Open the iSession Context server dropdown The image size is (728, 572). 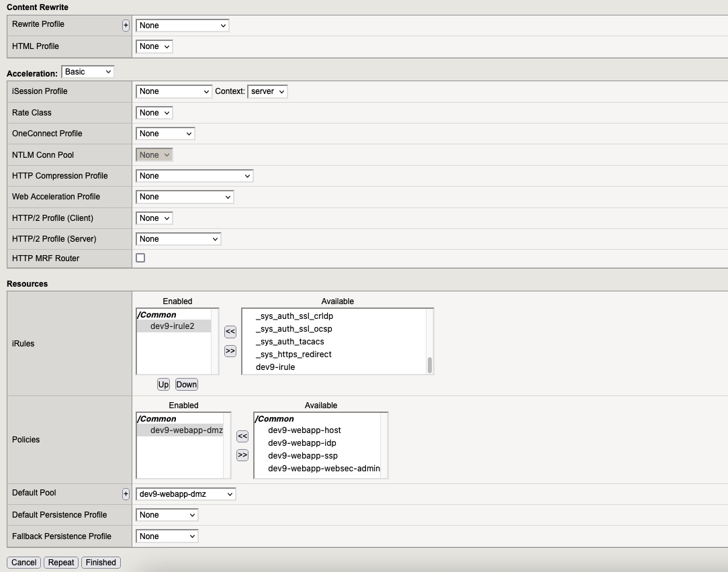(267, 91)
